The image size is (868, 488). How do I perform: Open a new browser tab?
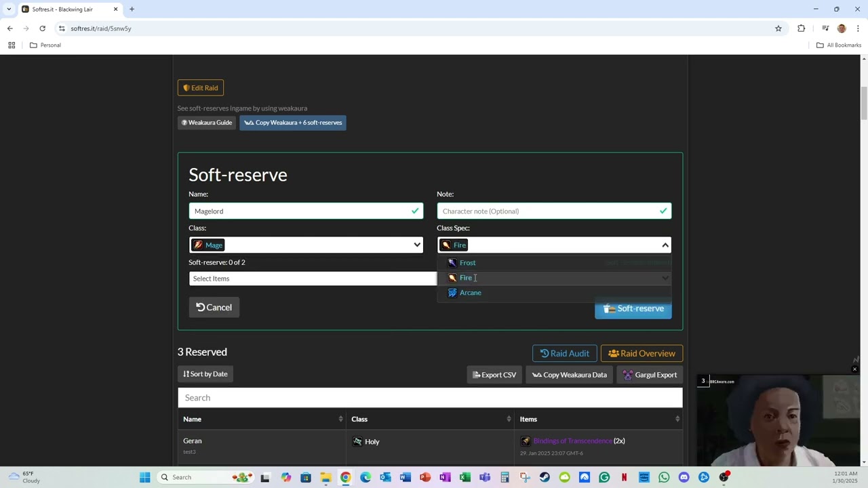pos(132,9)
